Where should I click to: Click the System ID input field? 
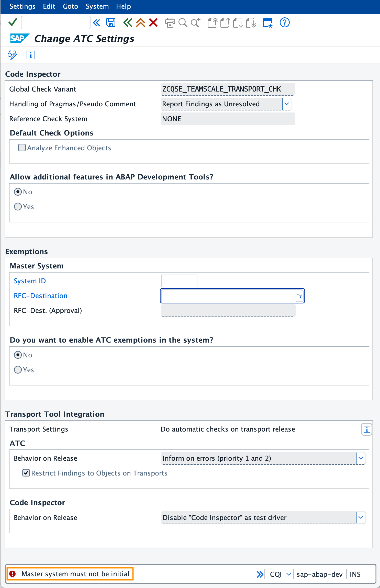tap(179, 281)
